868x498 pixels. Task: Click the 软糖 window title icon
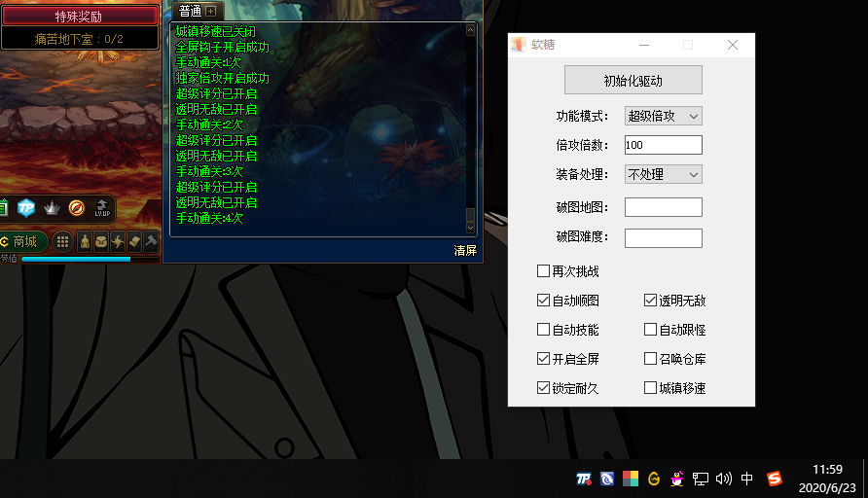click(x=519, y=45)
